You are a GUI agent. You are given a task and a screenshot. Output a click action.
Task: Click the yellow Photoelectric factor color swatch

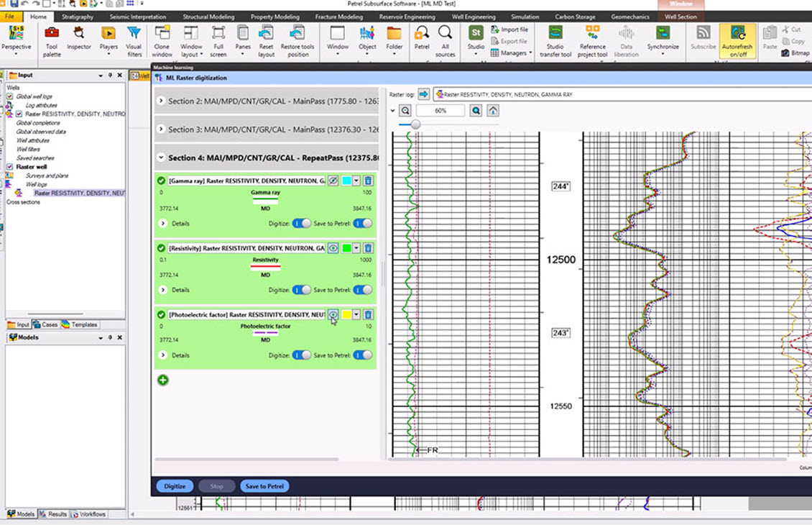tap(346, 314)
